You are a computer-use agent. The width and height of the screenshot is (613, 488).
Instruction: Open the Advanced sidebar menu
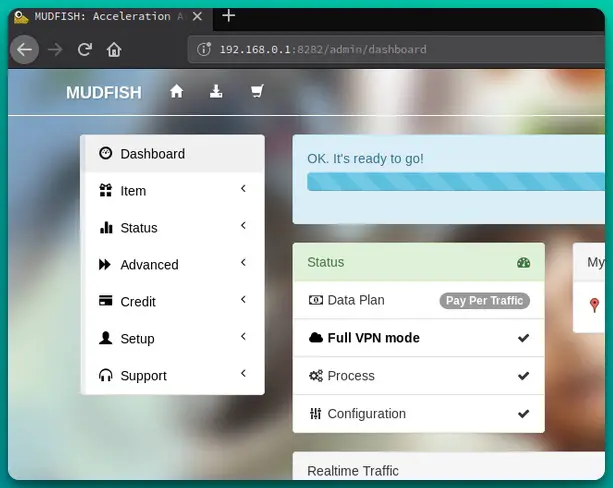(x=172, y=265)
